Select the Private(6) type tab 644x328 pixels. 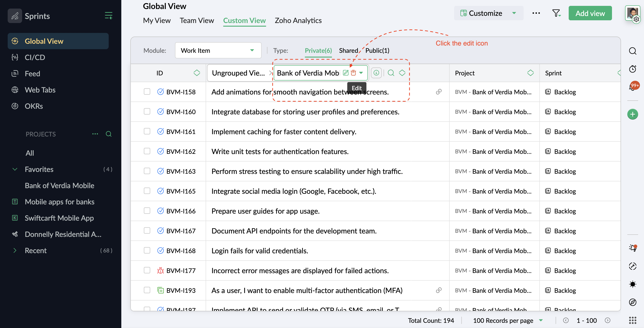pyautogui.click(x=318, y=51)
